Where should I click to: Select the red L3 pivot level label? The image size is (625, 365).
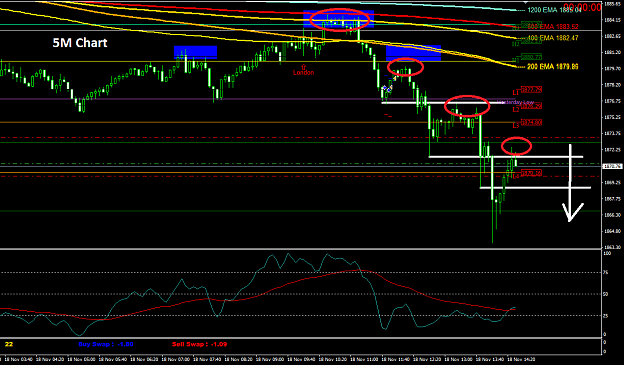[516, 126]
